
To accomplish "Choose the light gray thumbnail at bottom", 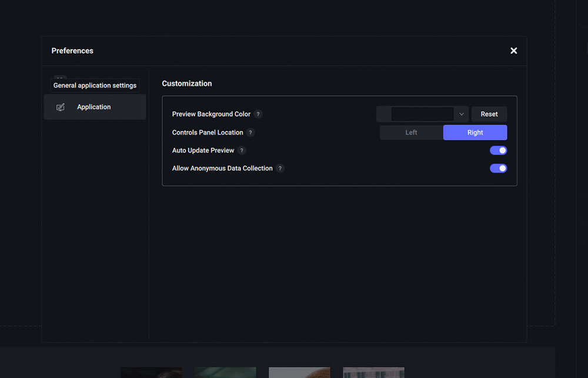I will (299, 372).
